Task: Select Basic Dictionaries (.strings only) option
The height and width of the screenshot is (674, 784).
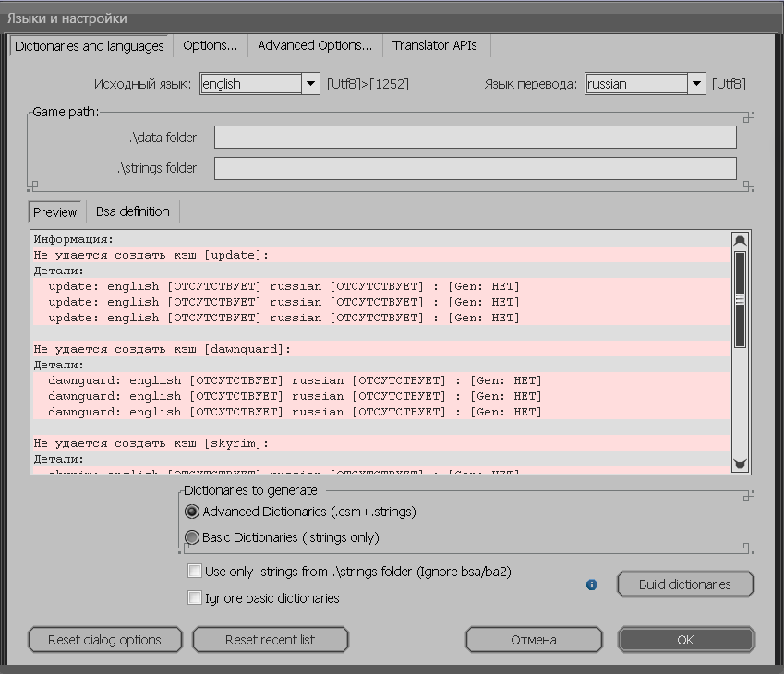Action: point(192,537)
